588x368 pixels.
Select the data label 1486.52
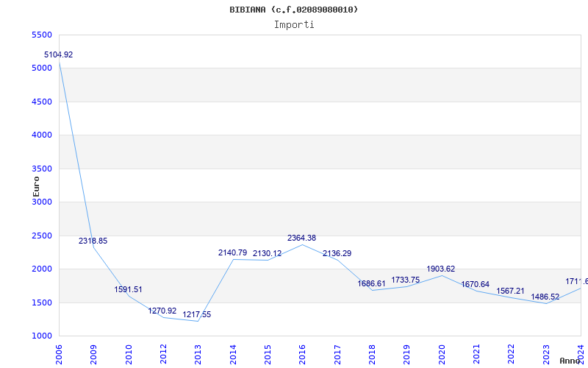pyautogui.click(x=545, y=297)
